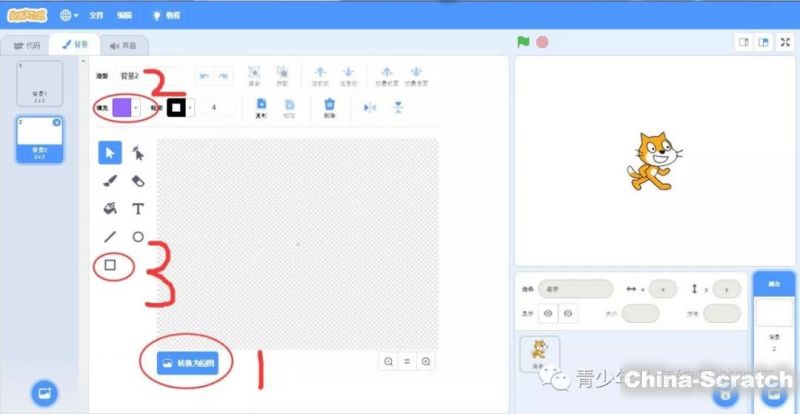Activate the Text tool

(x=138, y=209)
